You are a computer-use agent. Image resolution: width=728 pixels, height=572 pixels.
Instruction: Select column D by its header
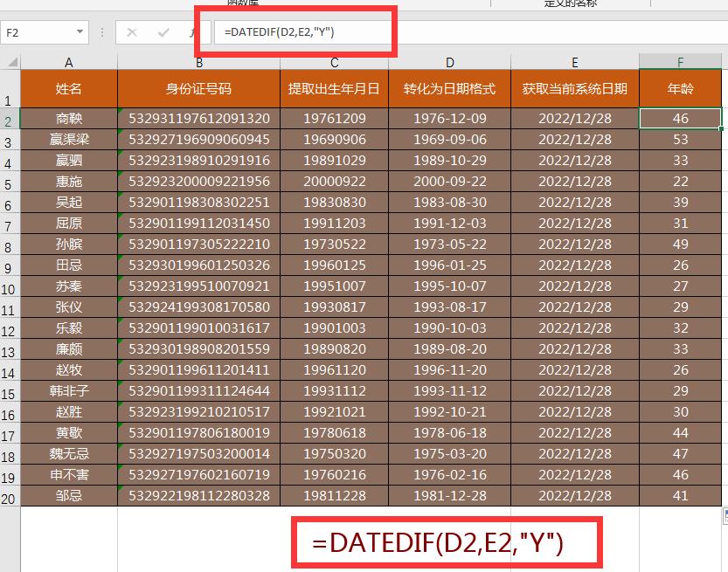pos(449,62)
